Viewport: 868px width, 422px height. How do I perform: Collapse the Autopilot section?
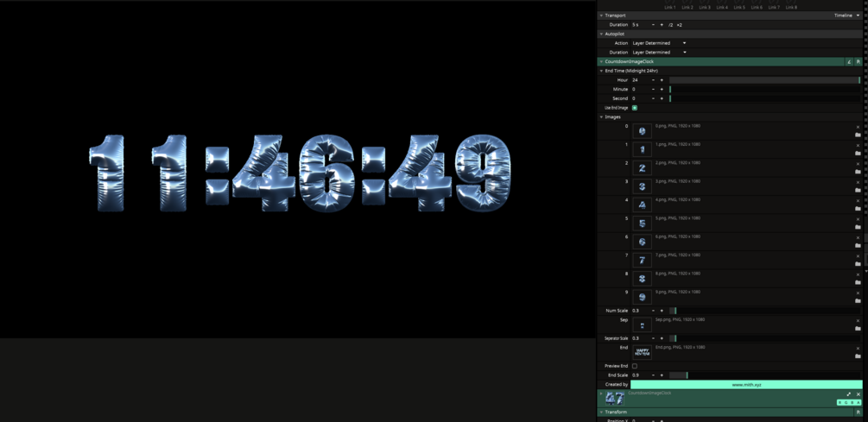602,34
